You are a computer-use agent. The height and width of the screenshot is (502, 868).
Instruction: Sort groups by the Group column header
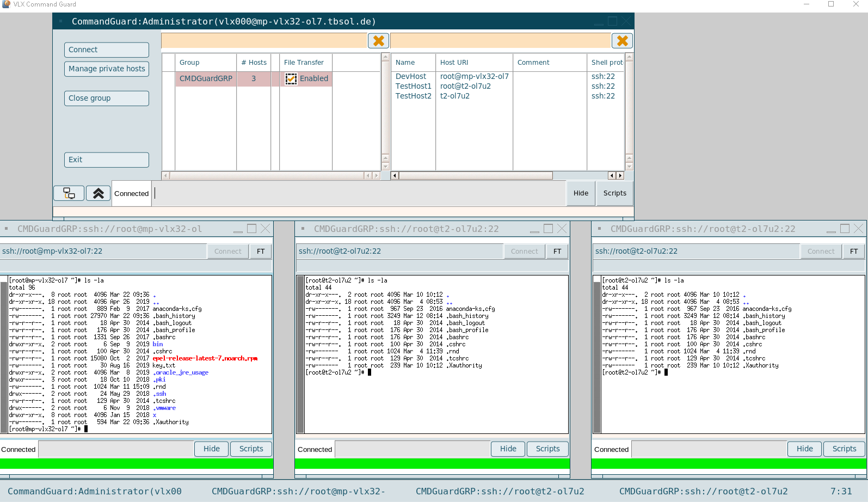(x=189, y=63)
